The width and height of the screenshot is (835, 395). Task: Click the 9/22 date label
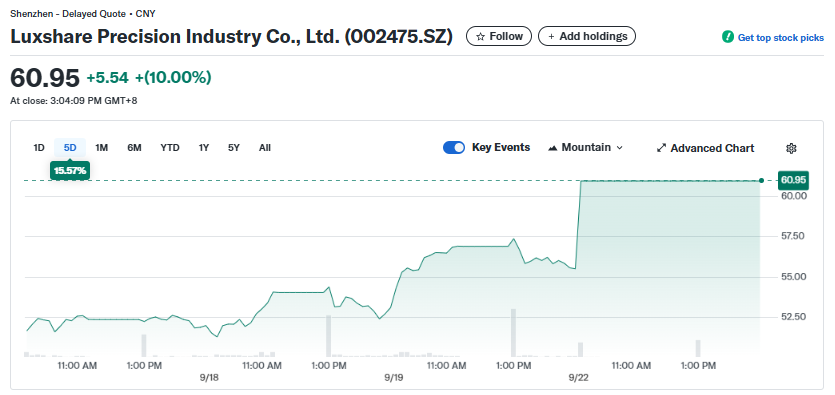coord(579,377)
